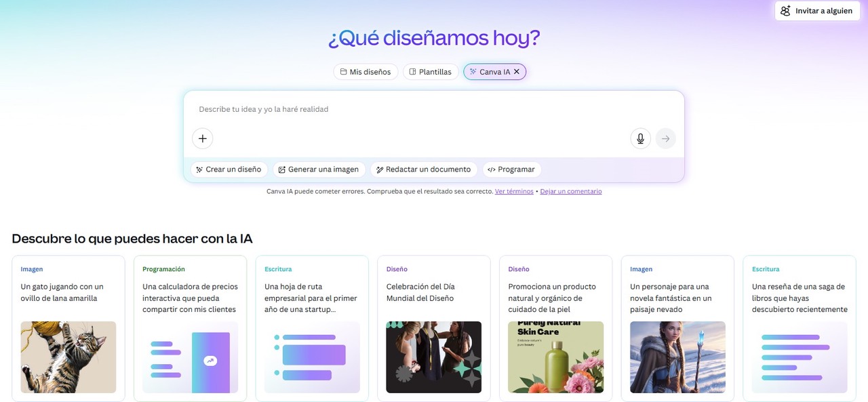Click the green skincare product thumbnail
This screenshot has height=402, width=868.
tap(555, 357)
